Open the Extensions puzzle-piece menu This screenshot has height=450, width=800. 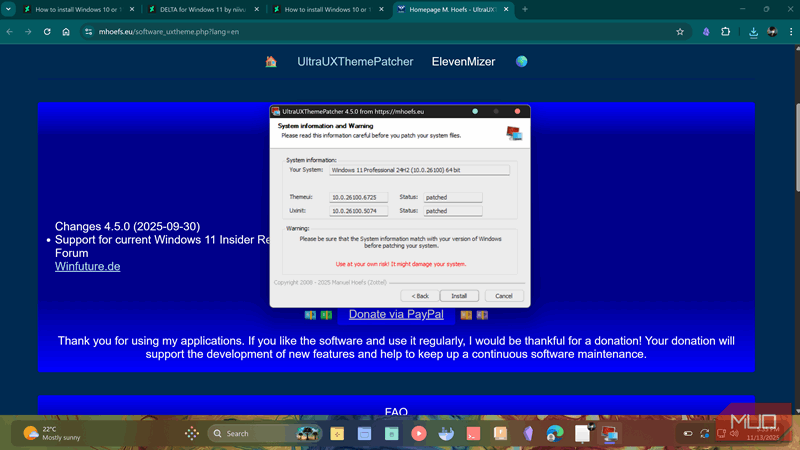[725, 32]
